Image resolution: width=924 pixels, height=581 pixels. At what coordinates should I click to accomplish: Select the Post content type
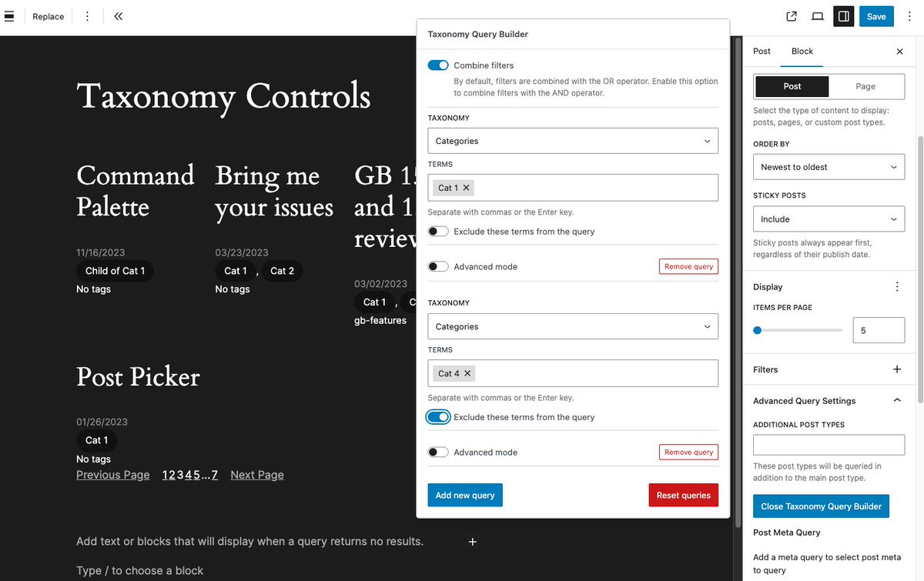792,86
